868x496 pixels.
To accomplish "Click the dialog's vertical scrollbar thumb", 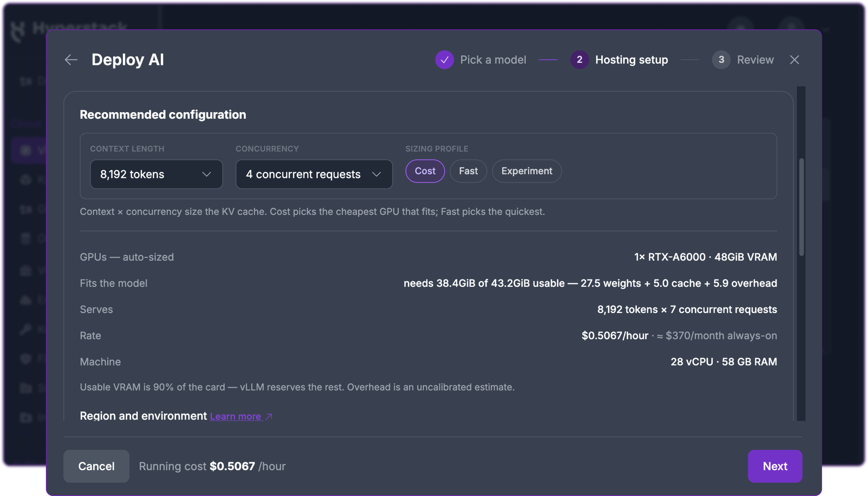I will [802, 207].
